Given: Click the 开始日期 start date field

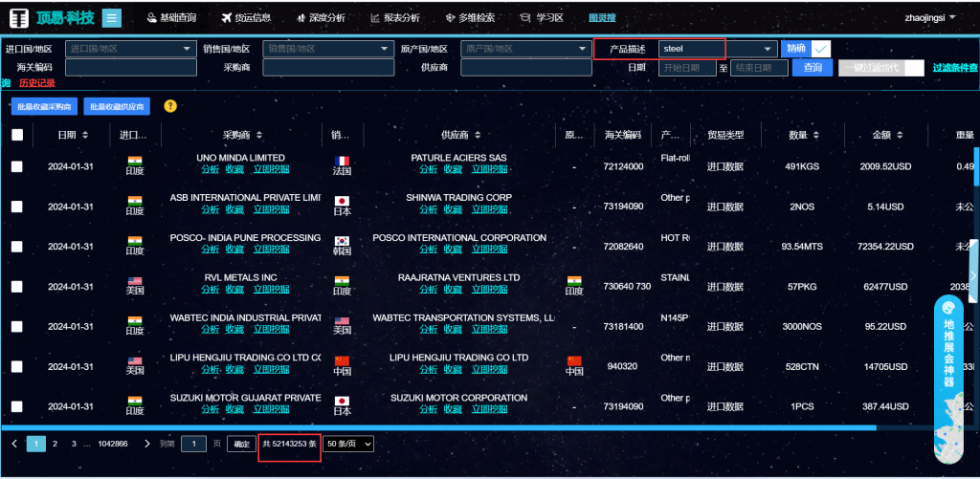Looking at the screenshot, I should coord(686,68).
